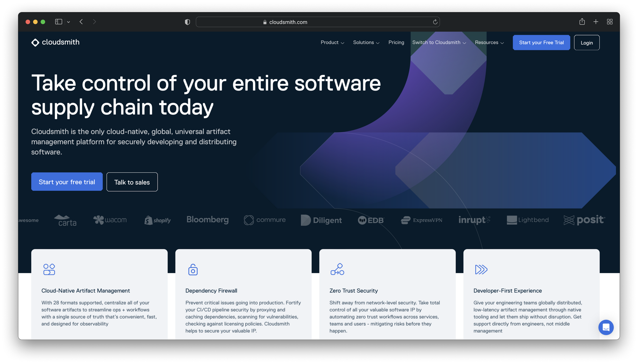Screen dimensions: 638x364
Task: Click the 'Prevent critical issues' description text
Action: point(243,317)
